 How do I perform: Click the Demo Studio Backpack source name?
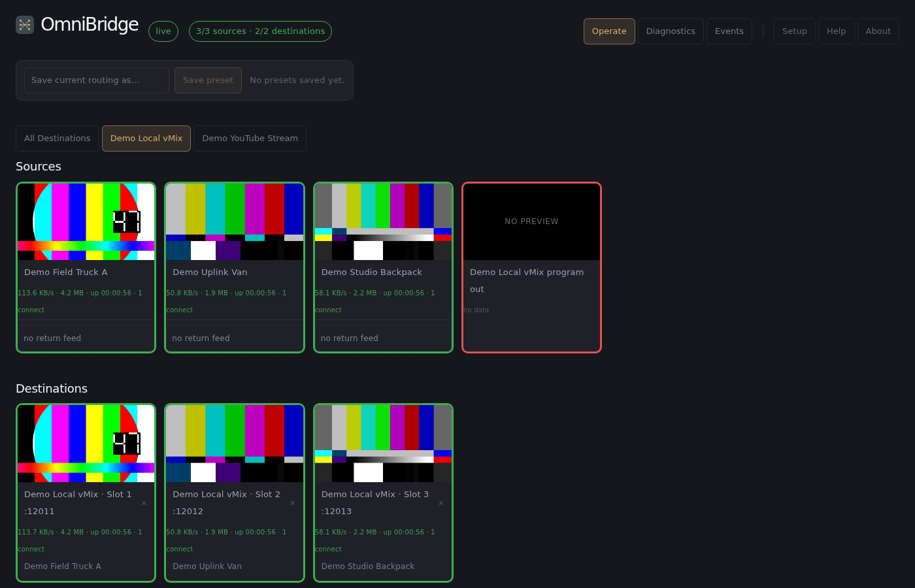coord(372,272)
